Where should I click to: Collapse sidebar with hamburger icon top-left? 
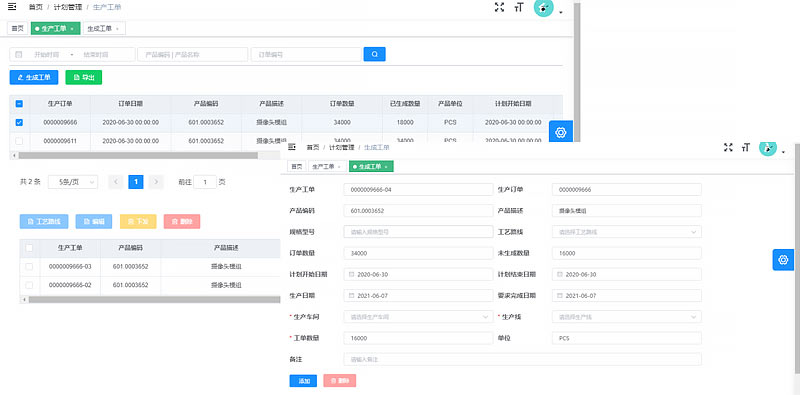pyautogui.click(x=13, y=7)
